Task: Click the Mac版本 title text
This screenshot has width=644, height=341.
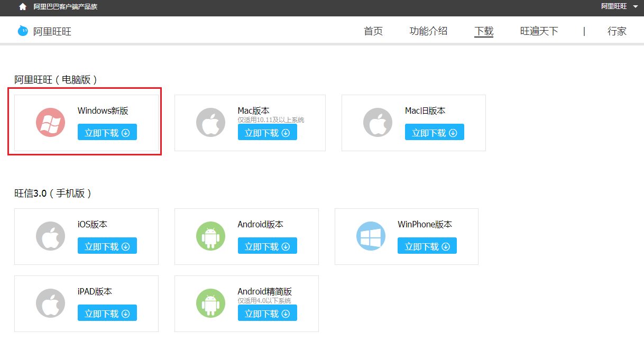Action: [x=254, y=110]
